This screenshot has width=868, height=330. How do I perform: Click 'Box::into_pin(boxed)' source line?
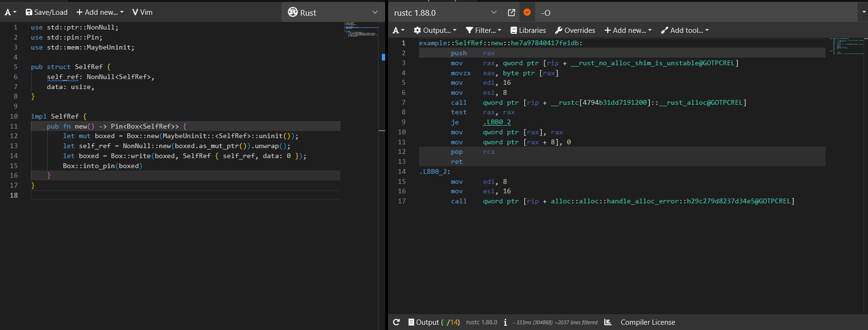pos(103,166)
